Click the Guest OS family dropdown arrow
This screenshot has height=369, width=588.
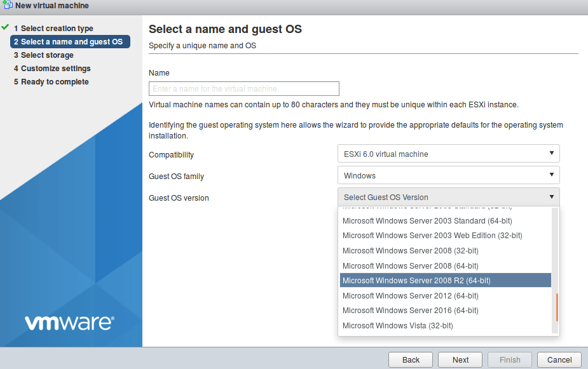click(x=551, y=175)
